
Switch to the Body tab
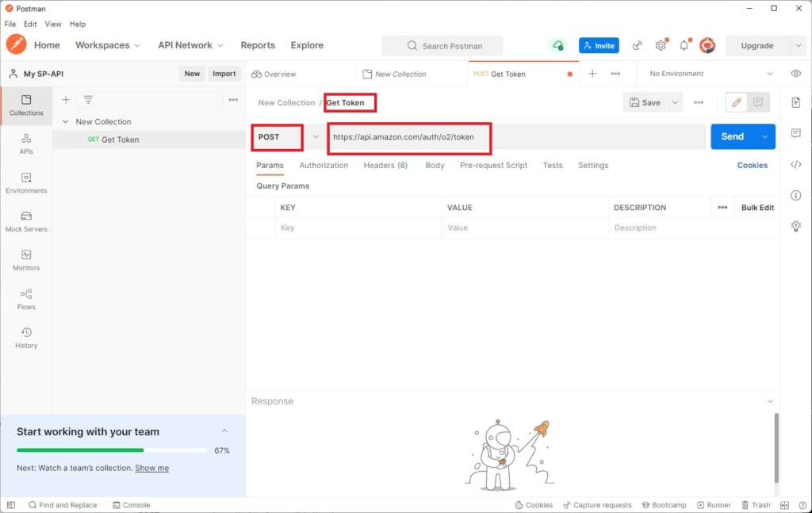coord(435,165)
